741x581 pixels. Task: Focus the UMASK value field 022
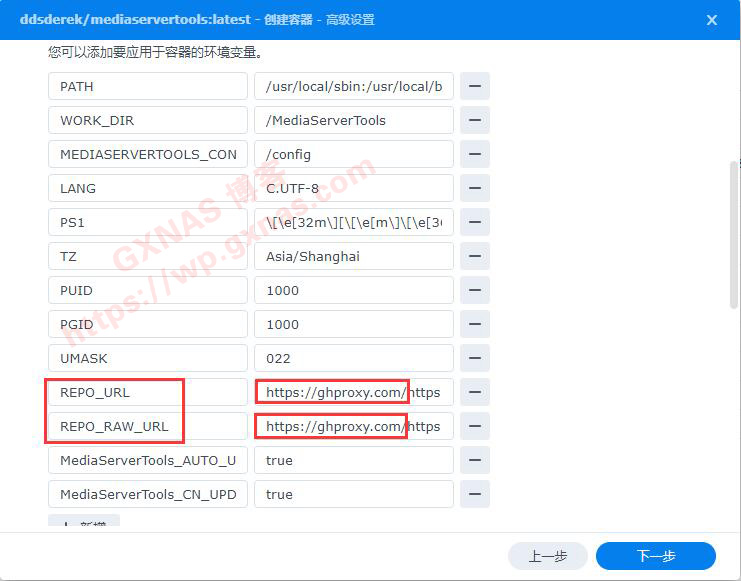point(353,358)
